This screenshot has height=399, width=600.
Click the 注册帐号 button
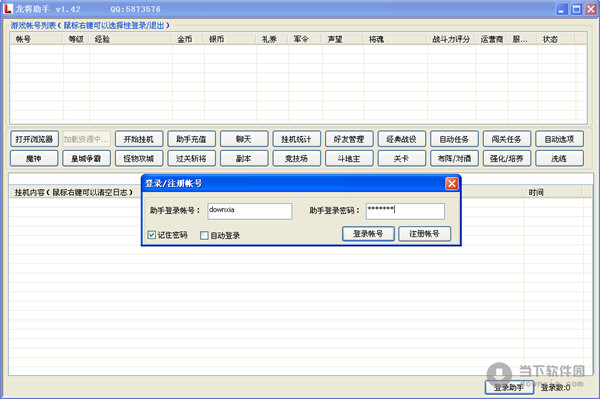(424, 234)
